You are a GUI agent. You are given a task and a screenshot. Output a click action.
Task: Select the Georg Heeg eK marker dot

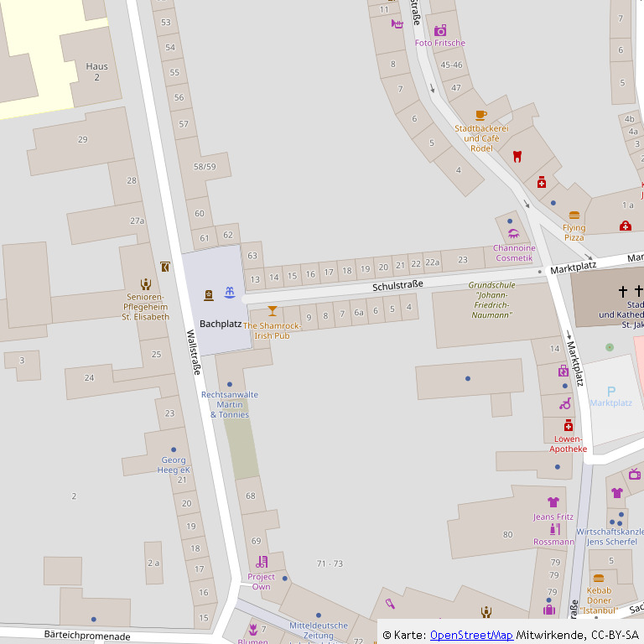click(174, 449)
